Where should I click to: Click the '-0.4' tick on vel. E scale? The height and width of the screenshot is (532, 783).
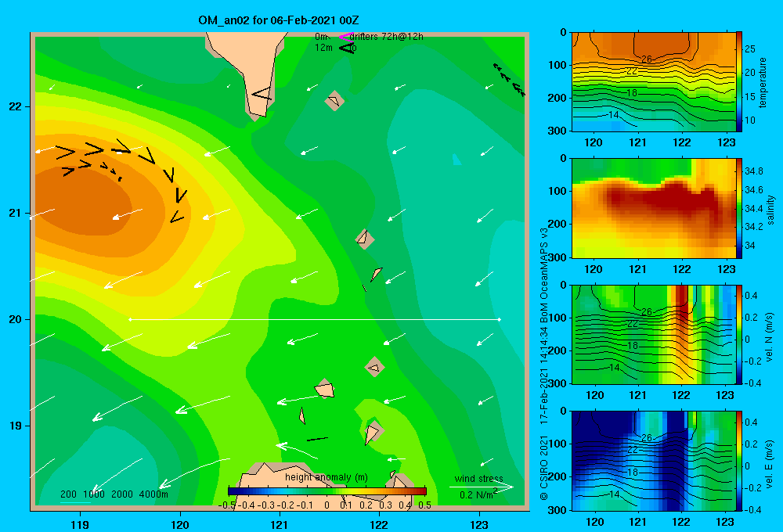click(752, 509)
